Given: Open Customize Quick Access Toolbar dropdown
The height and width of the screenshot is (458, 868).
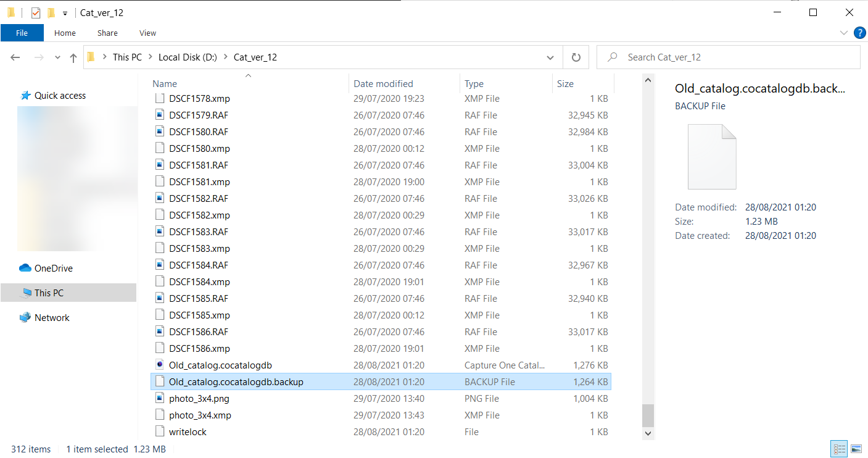Looking at the screenshot, I should pos(65,13).
